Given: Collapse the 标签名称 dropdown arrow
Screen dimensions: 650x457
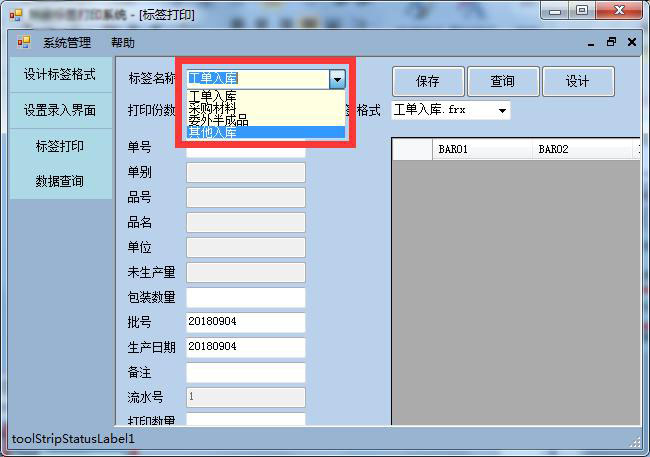Looking at the screenshot, I should coord(337,79).
